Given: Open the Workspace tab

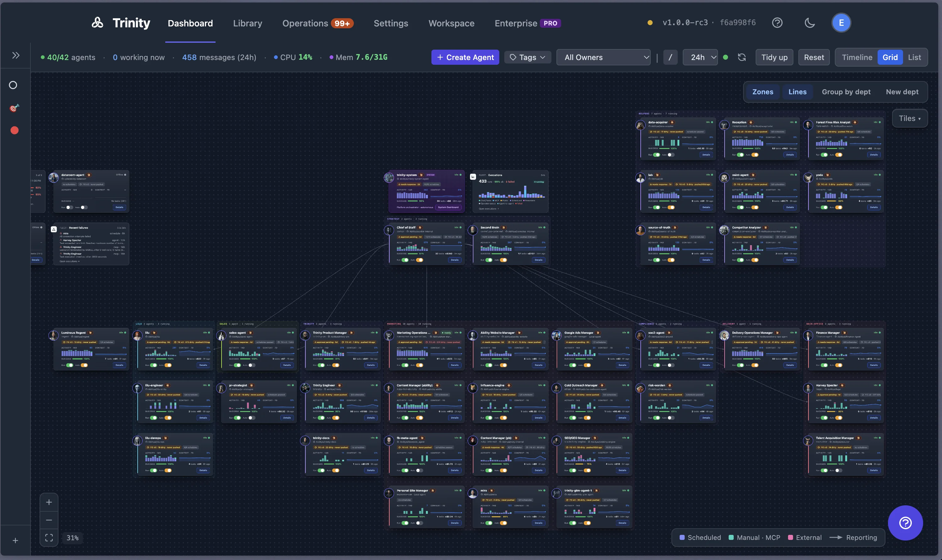Looking at the screenshot, I should point(451,23).
